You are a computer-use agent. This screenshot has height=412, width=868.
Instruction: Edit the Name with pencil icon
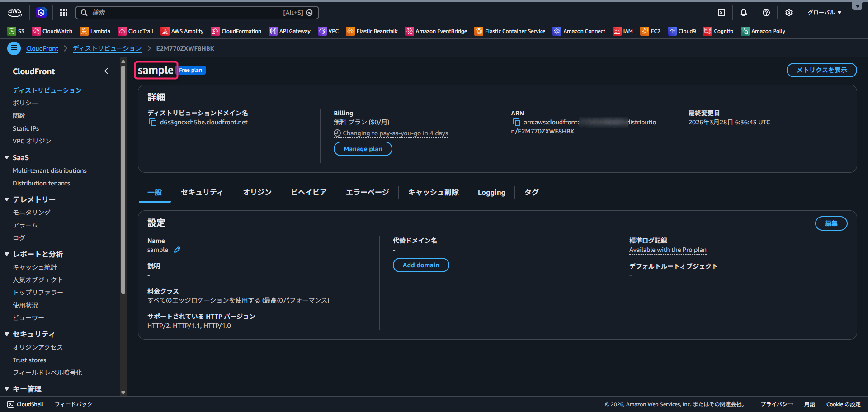coord(177,250)
